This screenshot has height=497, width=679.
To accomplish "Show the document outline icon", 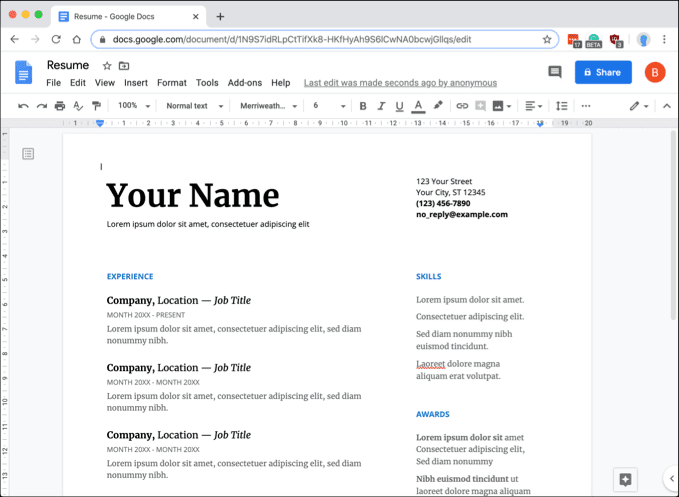I will pyautogui.click(x=28, y=154).
